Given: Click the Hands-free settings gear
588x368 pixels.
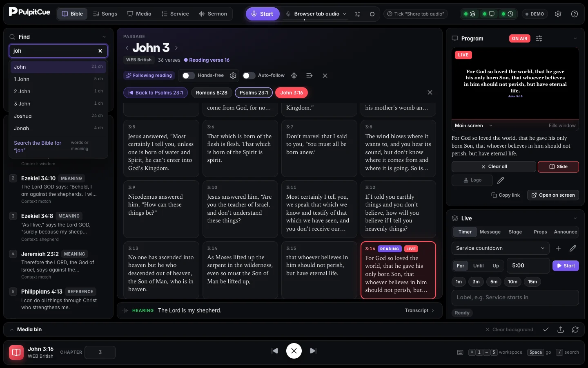Looking at the screenshot, I should [x=233, y=76].
